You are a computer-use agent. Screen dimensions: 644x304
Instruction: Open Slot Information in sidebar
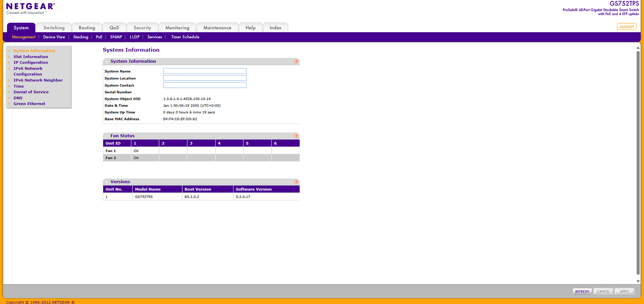click(x=31, y=57)
